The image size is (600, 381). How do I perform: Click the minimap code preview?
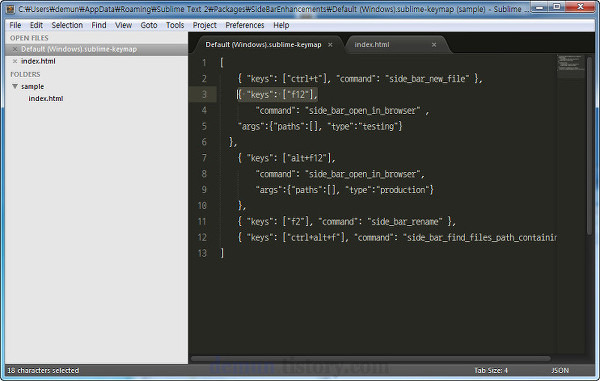[x=571, y=64]
